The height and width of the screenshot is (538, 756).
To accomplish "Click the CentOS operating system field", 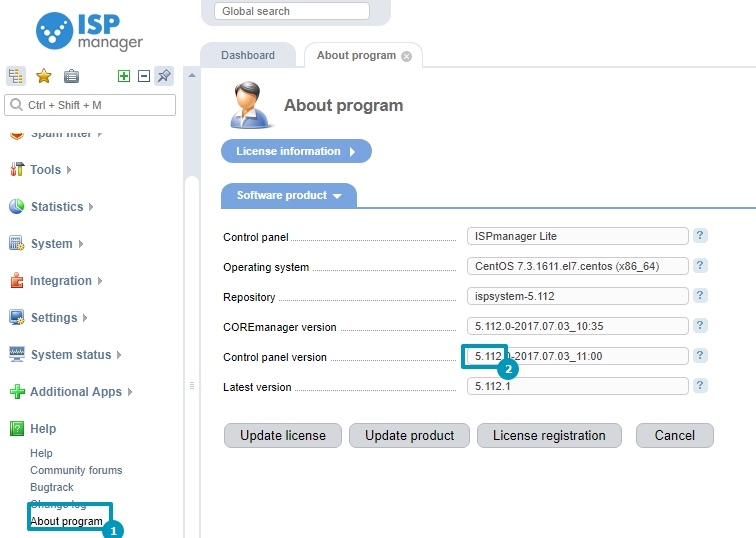I will point(578,266).
